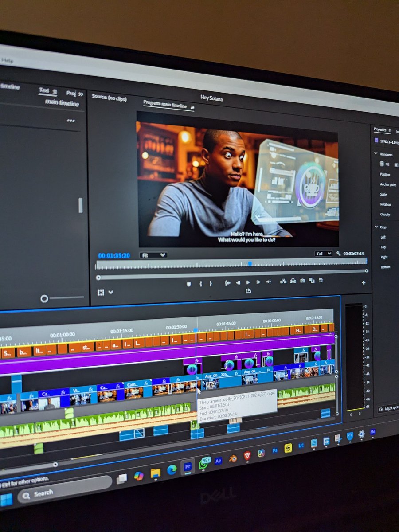Open Blender from the taskbar
399x532 pixels.
233,458
